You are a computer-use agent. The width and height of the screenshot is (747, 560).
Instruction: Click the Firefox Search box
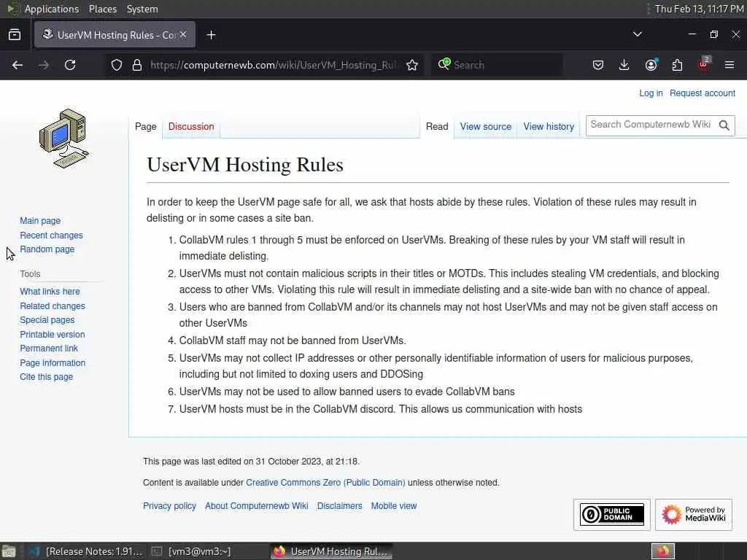[x=498, y=65]
